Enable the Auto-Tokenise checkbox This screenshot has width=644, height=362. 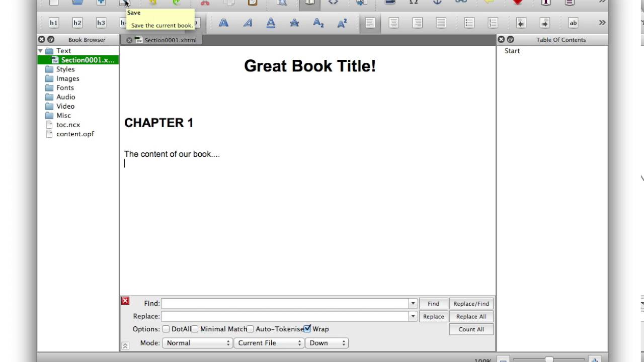tap(250, 329)
